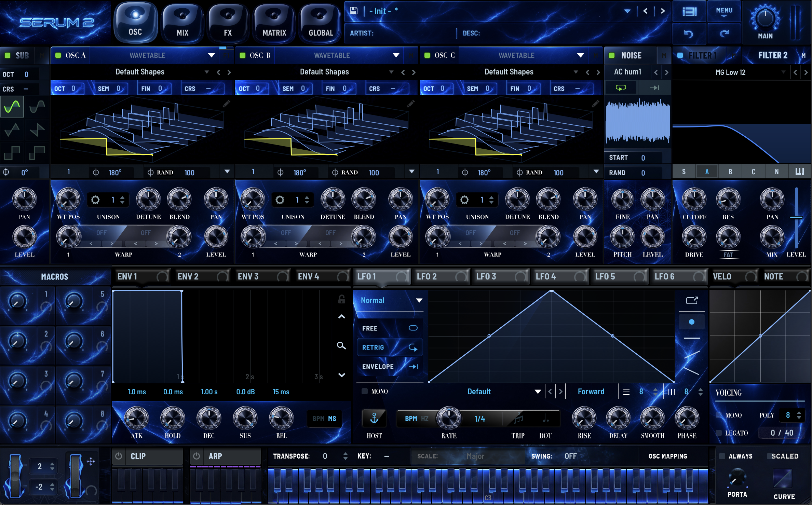Image resolution: width=812 pixels, height=505 pixels.
Task: Select the LFO 2 tab
Action: click(441, 276)
